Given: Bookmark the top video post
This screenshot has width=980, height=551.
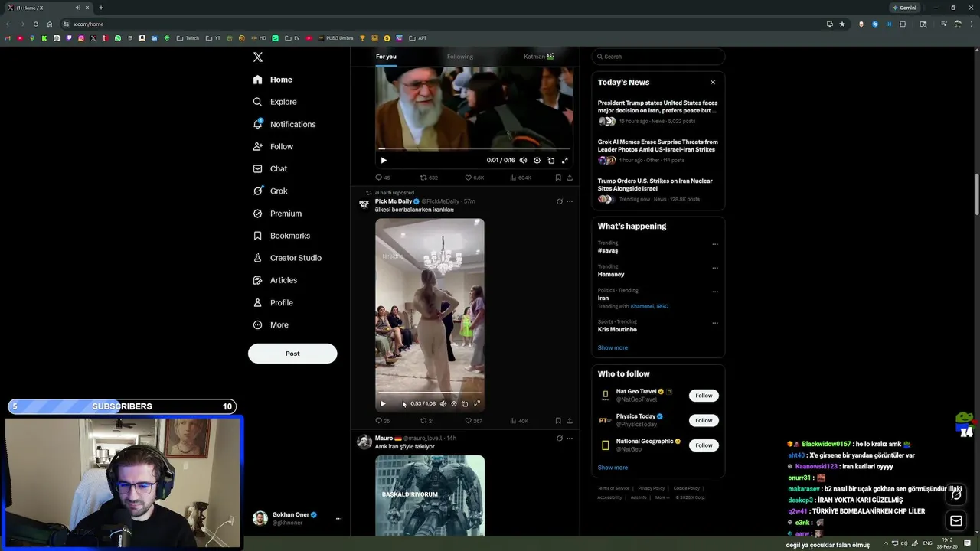Looking at the screenshot, I should pos(558,178).
